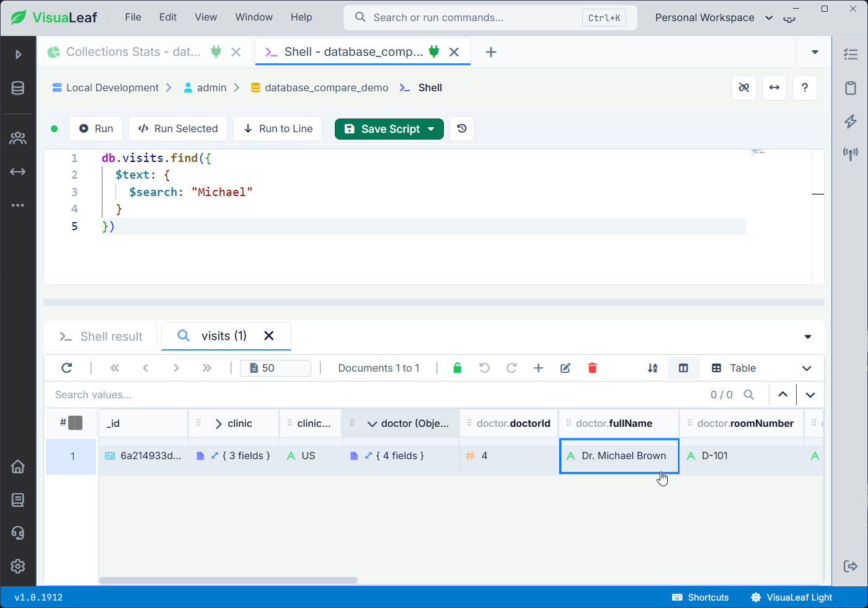Open the Table view mode dropdown
The width and height of the screenshot is (868, 608).
tap(761, 368)
